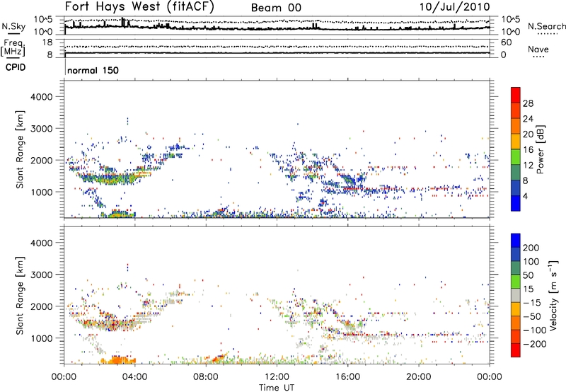Pick the blue top velocity colorbar swatch
This screenshot has width=566, height=392.
516,241
